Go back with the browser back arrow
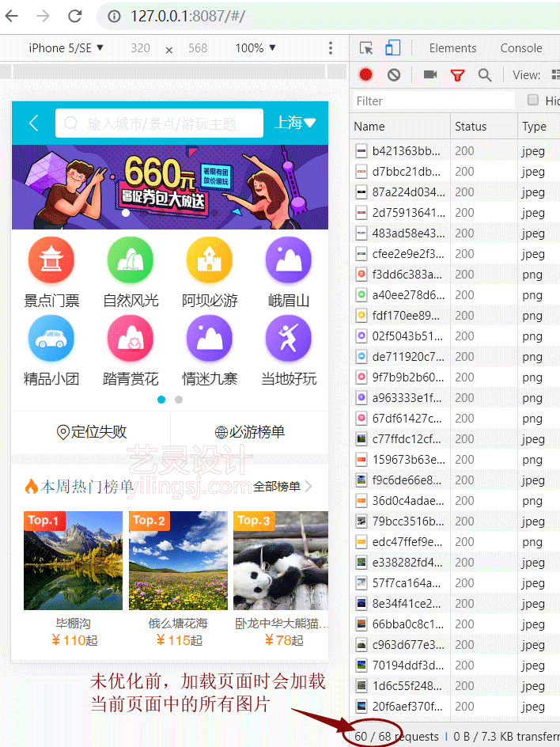 pos(11,16)
